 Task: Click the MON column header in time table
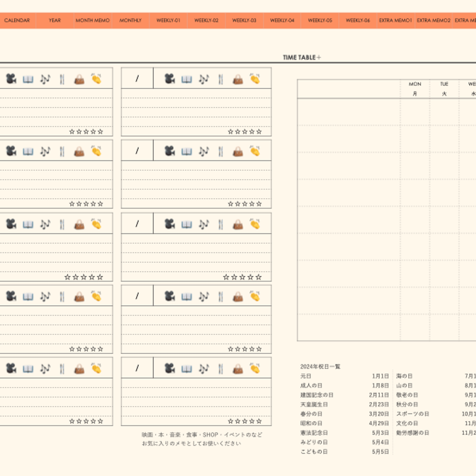[x=414, y=88]
